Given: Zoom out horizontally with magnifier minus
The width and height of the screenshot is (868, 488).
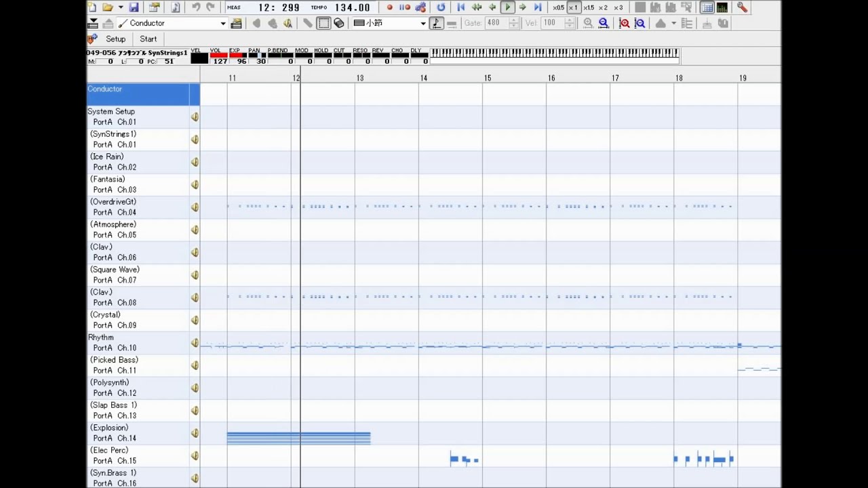Looking at the screenshot, I should [x=603, y=24].
